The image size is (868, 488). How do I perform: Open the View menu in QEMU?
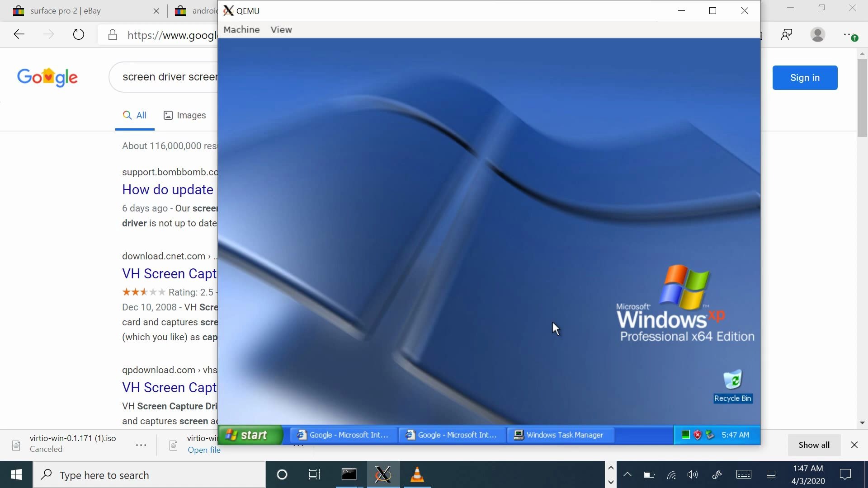281,29
